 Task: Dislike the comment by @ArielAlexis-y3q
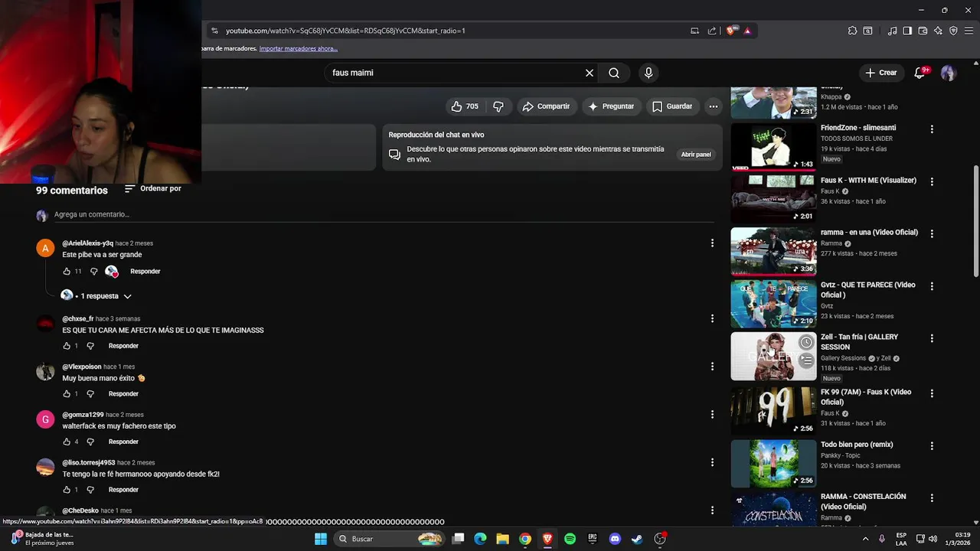point(94,272)
